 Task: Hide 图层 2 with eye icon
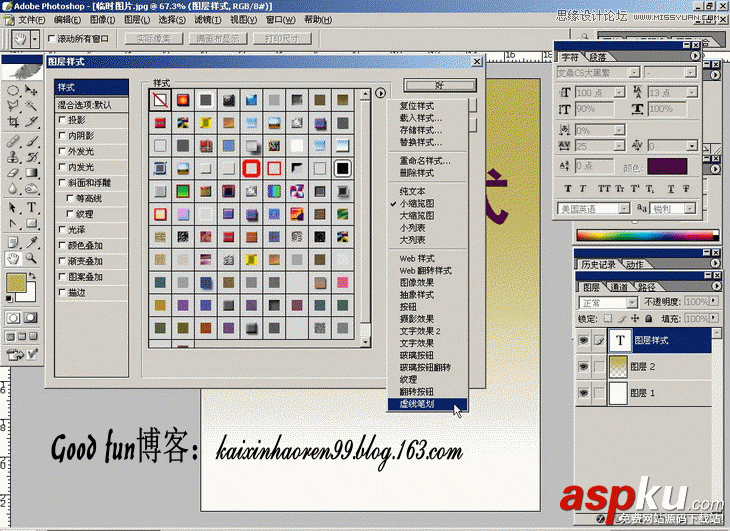pos(583,367)
